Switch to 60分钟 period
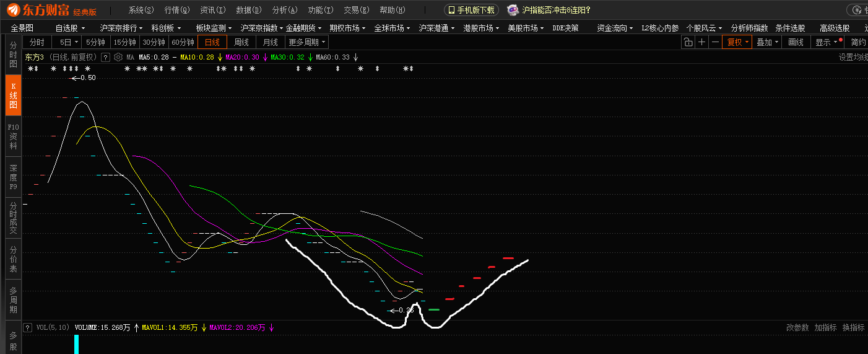The width and height of the screenshot is (868, 354). [183, 42]
